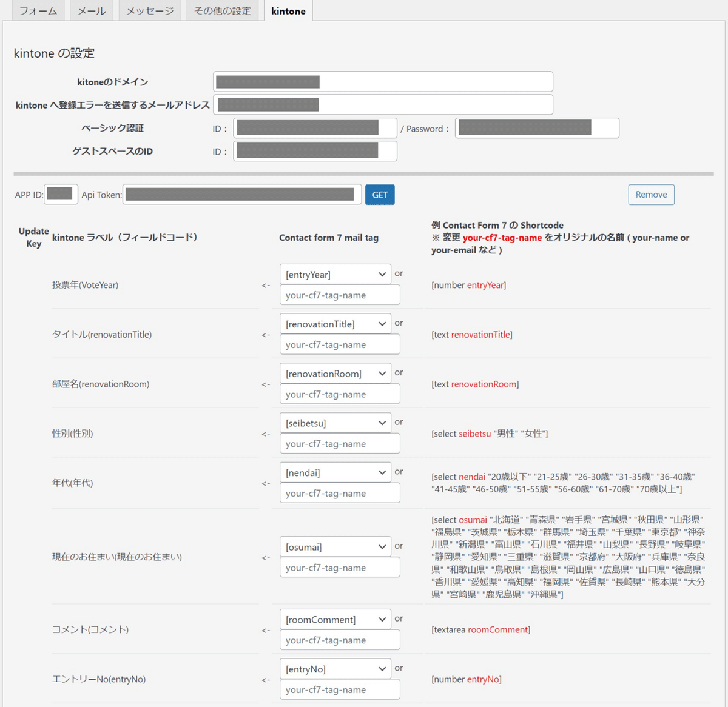Open the メッセージ tab

pyautogui.click(x=150, y=11)
